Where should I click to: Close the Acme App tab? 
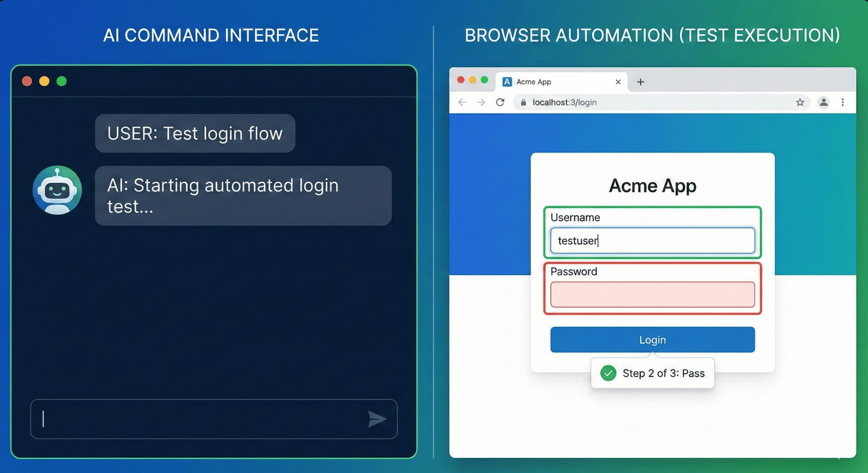(x=618, y=82)
